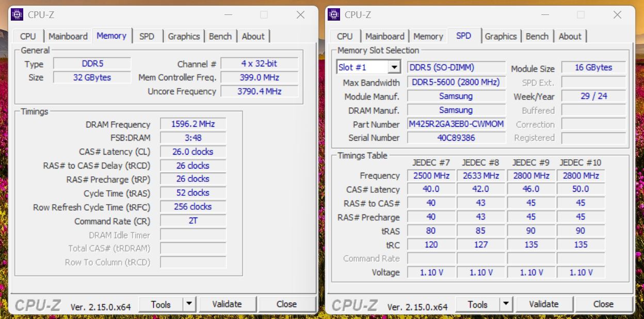
Task: Switch to SPD tab in left CPU-Z window
Action: pos(147,36)
